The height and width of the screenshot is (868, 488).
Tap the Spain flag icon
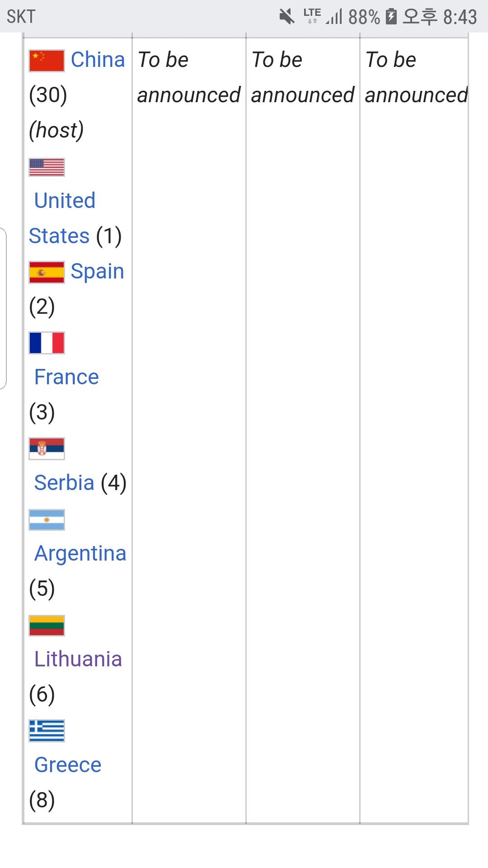47,272
